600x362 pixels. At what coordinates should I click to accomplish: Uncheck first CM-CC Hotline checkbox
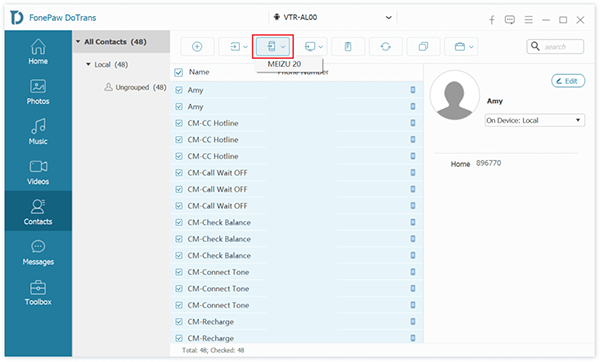click(179, 123)
